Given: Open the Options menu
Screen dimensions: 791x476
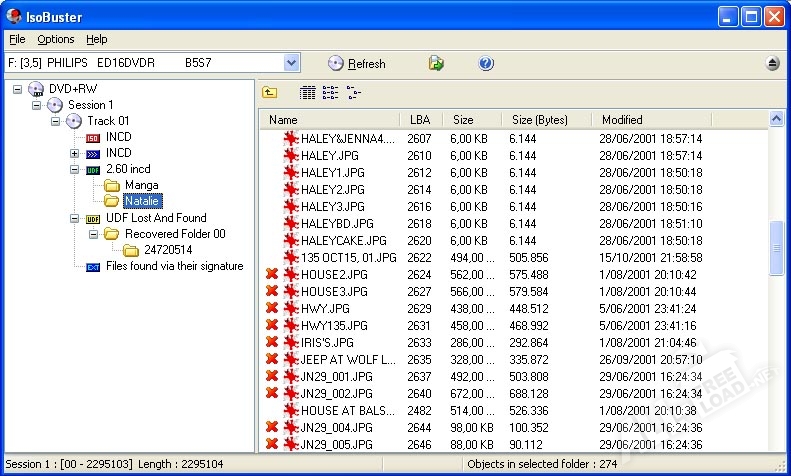Looking at the screenshot, I should [x=56, y=39].
